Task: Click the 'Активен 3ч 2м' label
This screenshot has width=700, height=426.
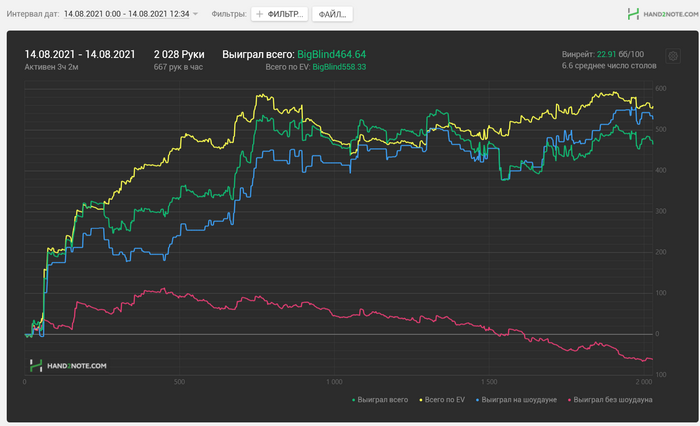Action: pos(51,67)
